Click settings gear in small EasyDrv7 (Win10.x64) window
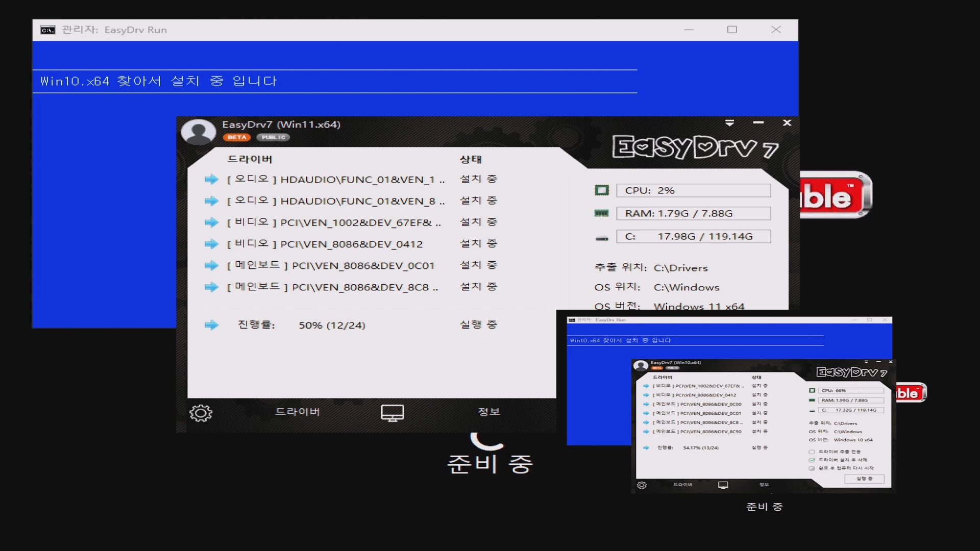The height and width of the screenshot is (551, 980). click(642, 485)
